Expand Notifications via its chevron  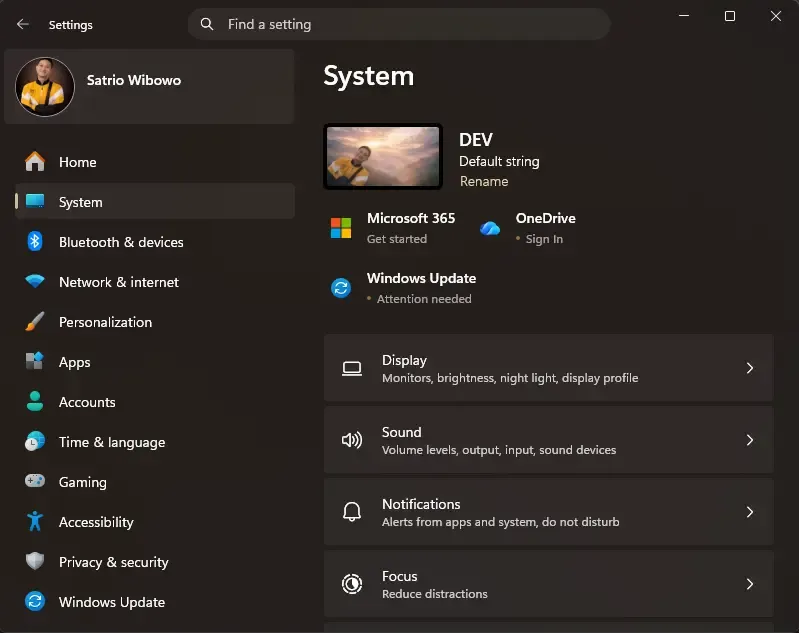[x=750, y=512]
